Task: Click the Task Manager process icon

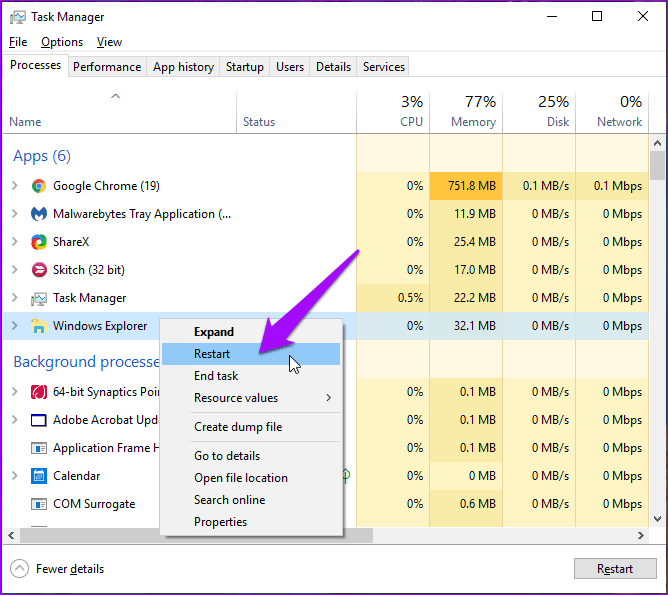Action: [x=39, y=298]
